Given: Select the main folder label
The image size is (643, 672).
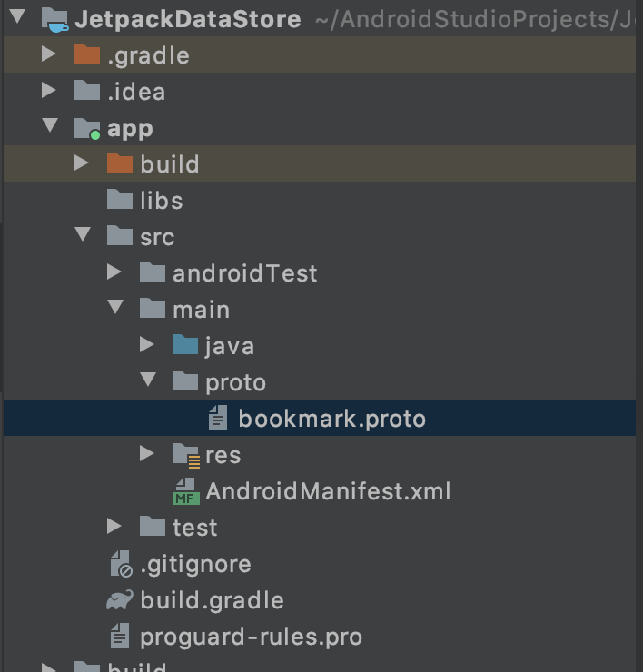Looking at the screenshot, I should (201, 310).
